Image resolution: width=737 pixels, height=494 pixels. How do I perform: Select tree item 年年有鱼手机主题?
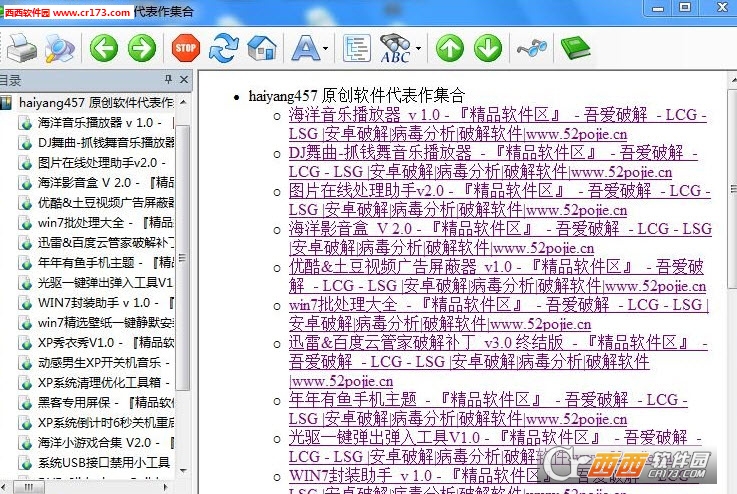pyautogui.click(x=106, y=262)
